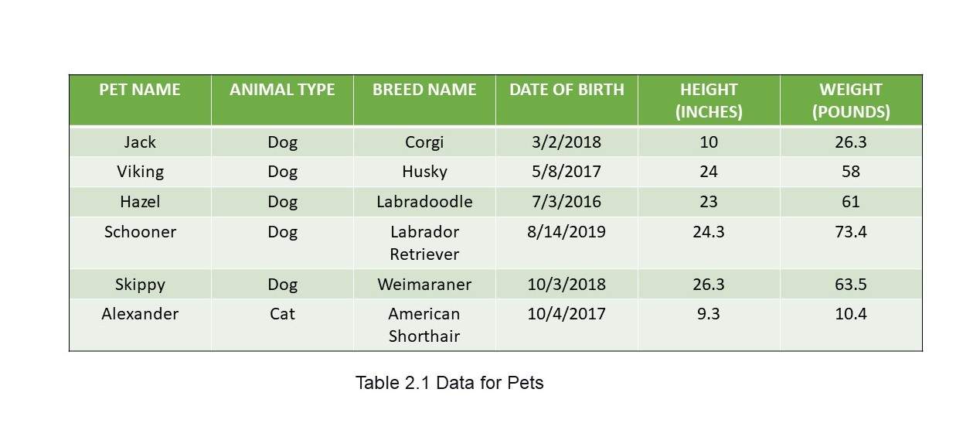Click the Viking pet name cell
This screenshot has width=980, height=447.
140,172
